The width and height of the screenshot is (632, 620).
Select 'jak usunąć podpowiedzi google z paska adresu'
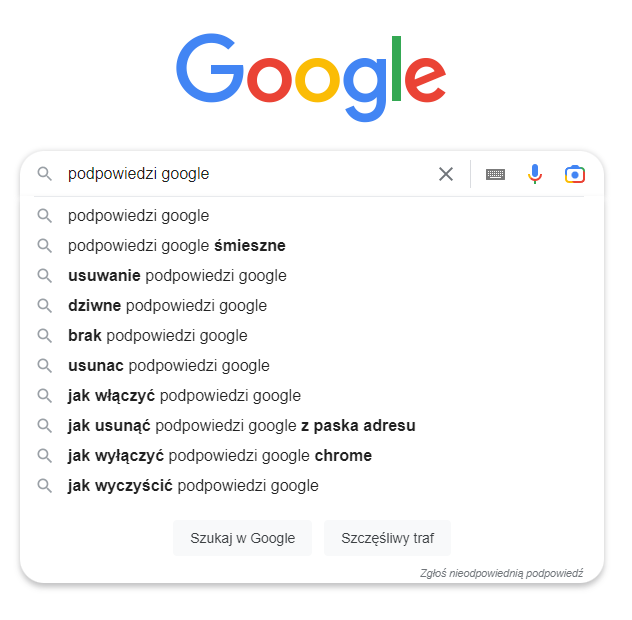(x=241, y=425)
